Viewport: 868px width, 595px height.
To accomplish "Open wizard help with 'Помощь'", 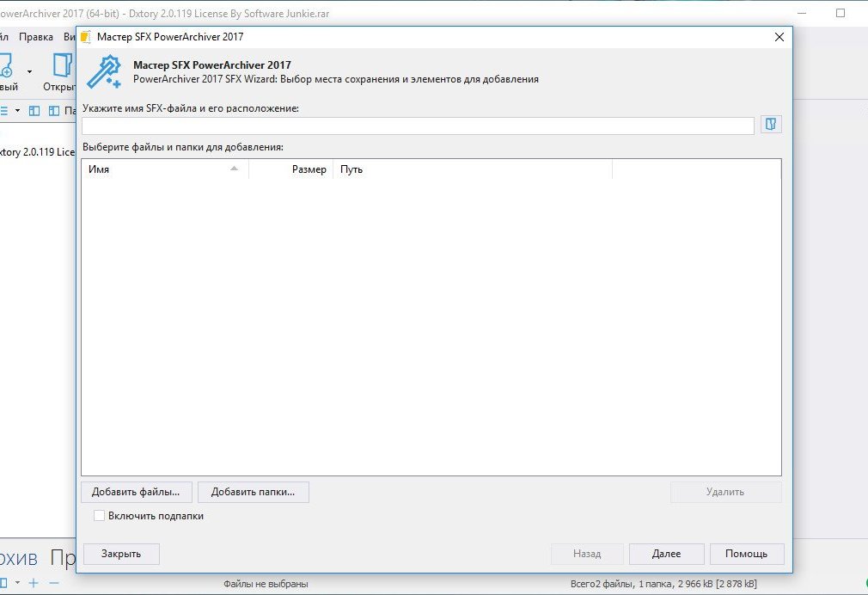I will pos(747,554).
